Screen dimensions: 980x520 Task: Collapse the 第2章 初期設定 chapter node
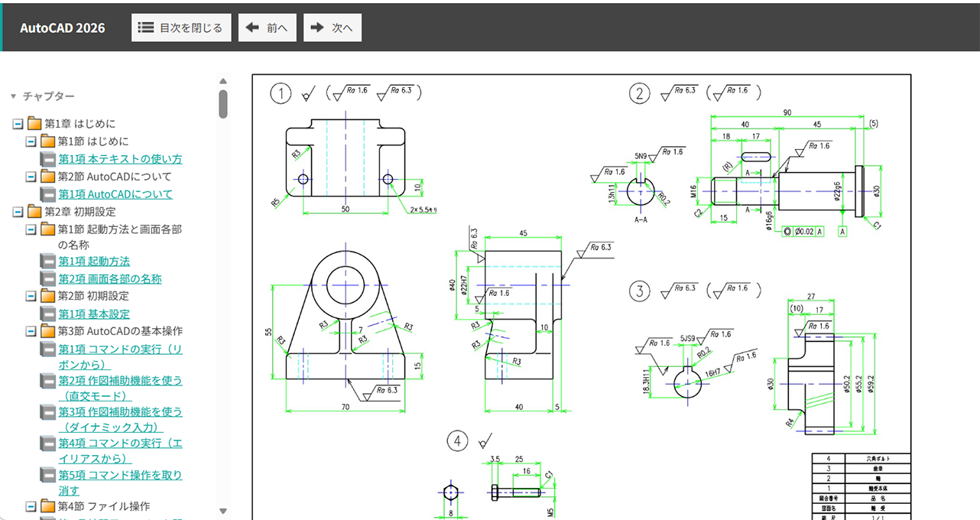pyautogui.click(x=18, y=212)
